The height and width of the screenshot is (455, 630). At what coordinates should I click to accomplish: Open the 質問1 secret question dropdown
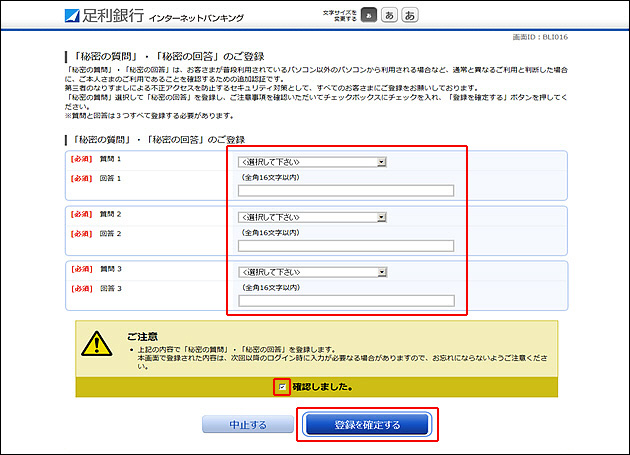tap(312, 161)
